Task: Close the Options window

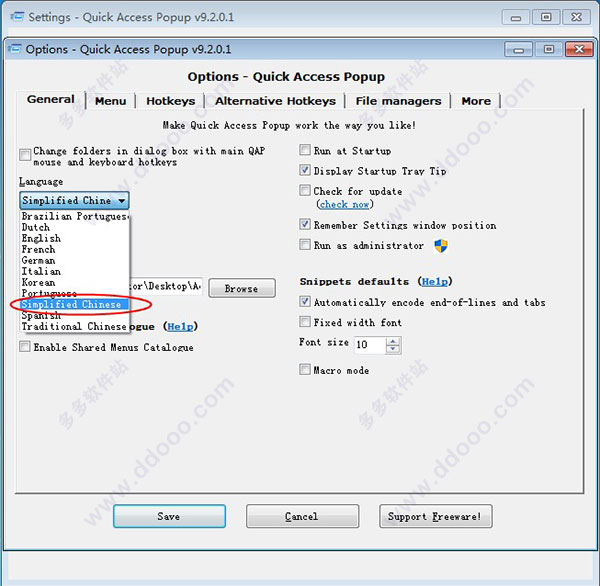Action: pyautogui.click(x=579, y=49)
